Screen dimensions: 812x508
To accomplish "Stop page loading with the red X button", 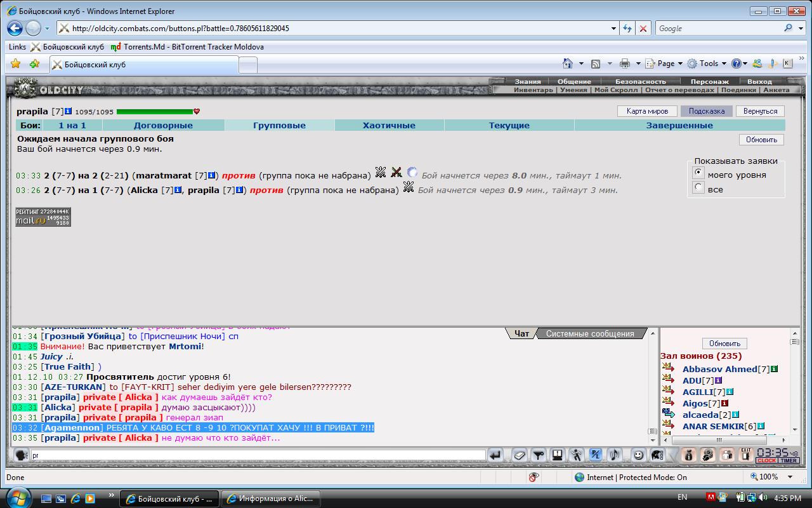I will coord(643,28).
